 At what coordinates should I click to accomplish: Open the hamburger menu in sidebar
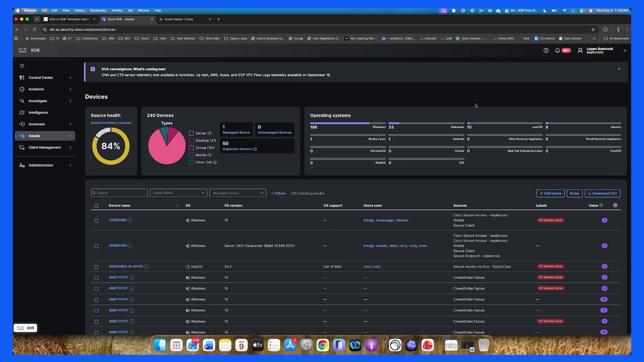tap(22, 66)
